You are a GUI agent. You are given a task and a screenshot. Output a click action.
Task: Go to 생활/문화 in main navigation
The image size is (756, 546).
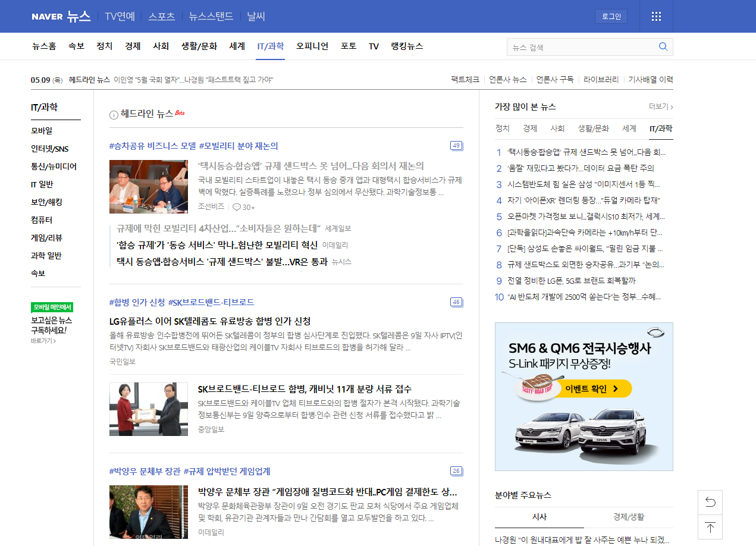(199, 46)
